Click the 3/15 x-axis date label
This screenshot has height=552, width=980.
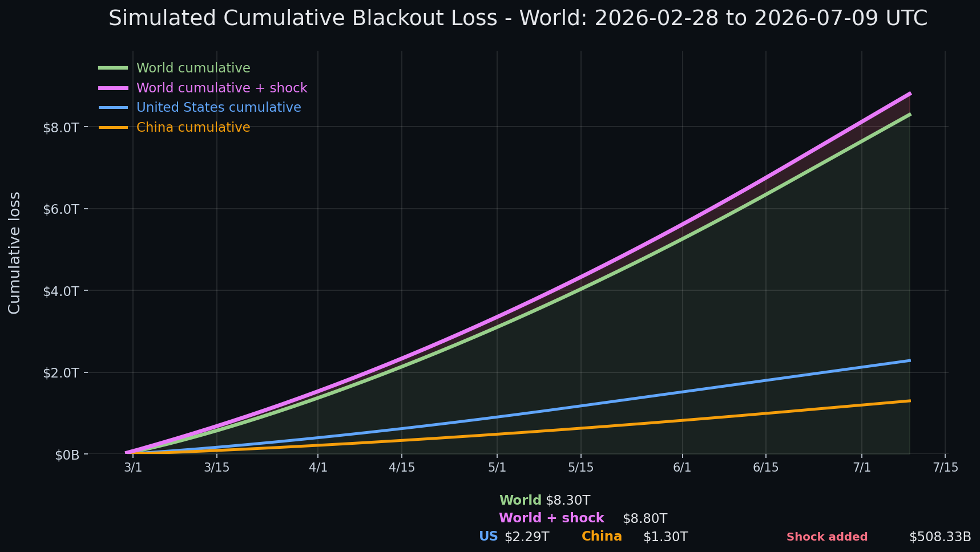[x=217, y=468]
